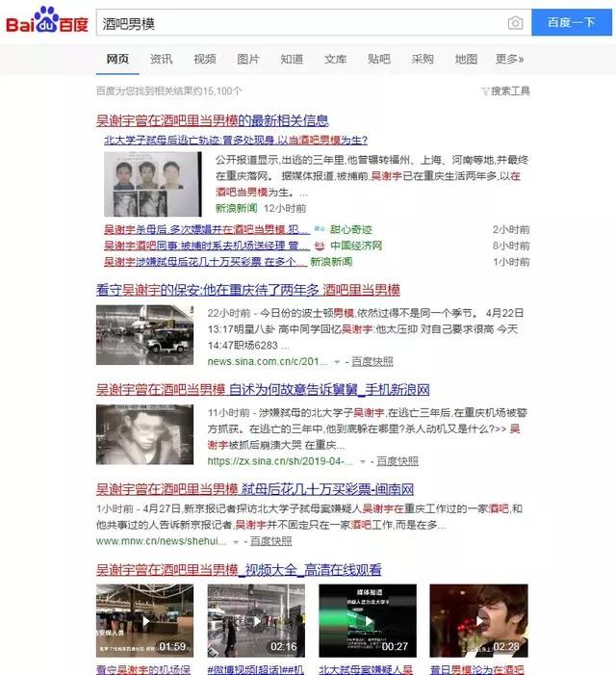Open the 更多 tab dropdown
The image size is (616, 675).
[x=509, y=59]
